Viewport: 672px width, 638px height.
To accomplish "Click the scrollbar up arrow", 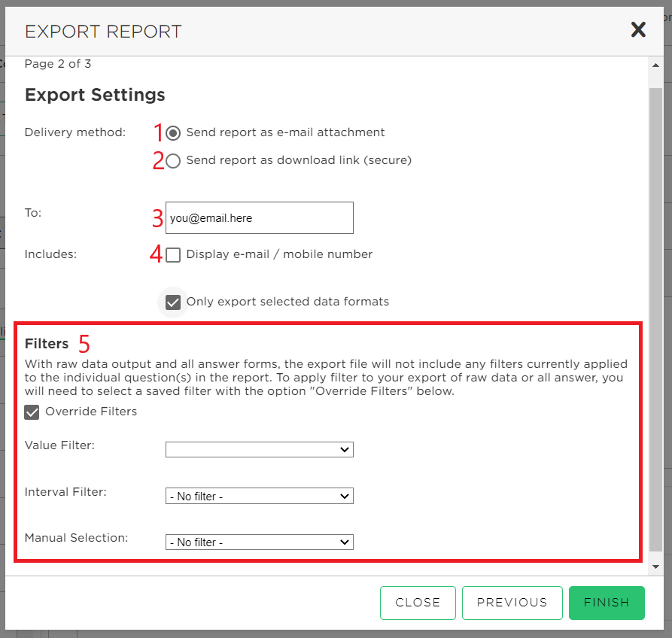I will [x=655, y=65].
